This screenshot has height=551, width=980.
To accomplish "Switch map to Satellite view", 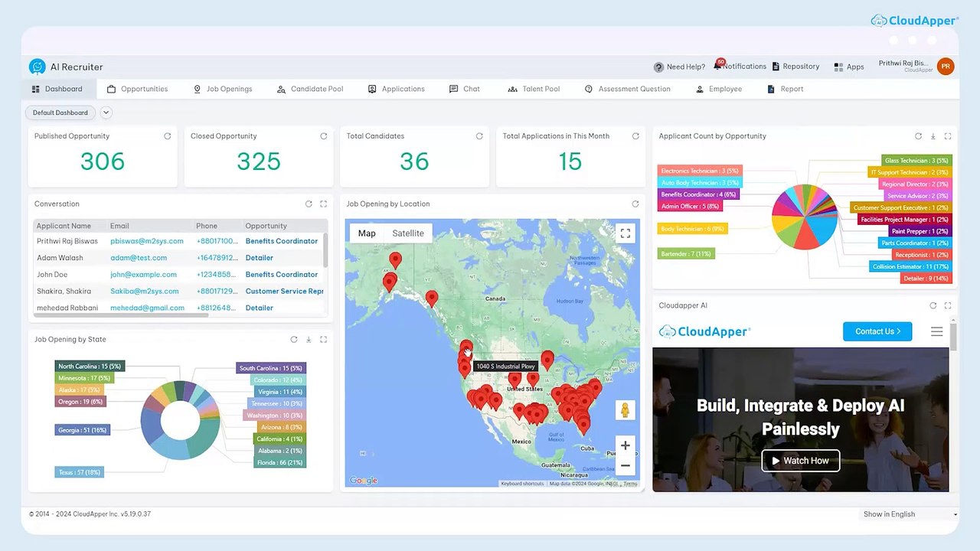I will [x=408, y=233].
